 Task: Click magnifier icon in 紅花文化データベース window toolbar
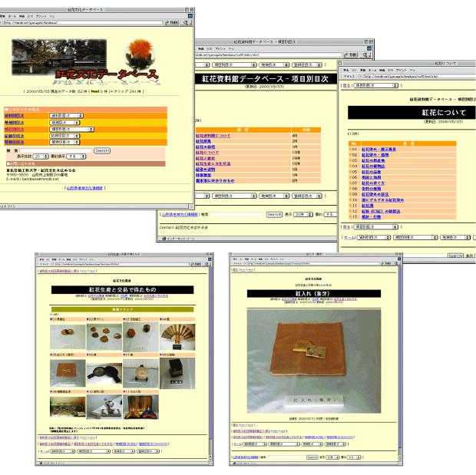(187, 22)
